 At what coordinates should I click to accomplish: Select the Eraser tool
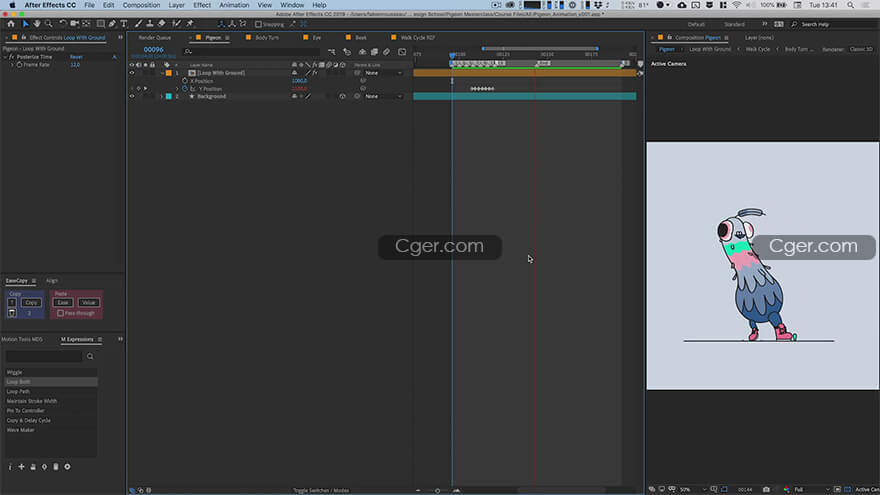(x=162, y=24)
